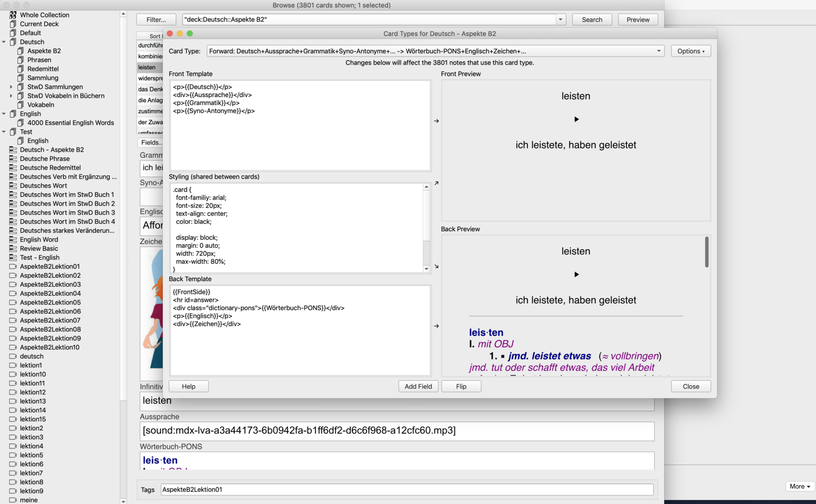Click into the Tags input field
This screenshot has height=504, width=816.
pyautogui.click(x=407, y=490)
